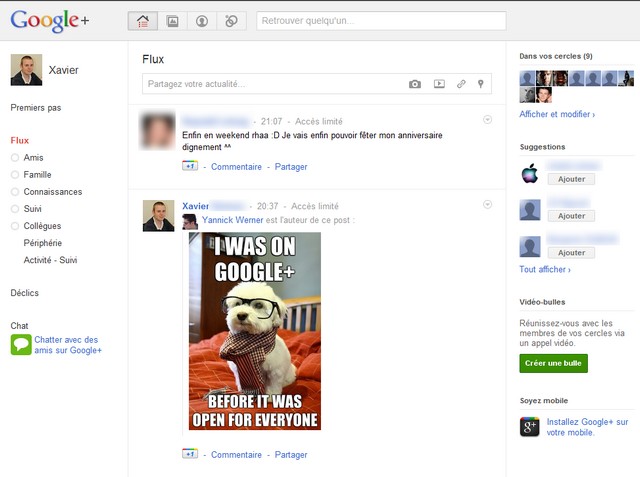
Task: Open the Profile icon in top bar
Action: tap(202, 21)
